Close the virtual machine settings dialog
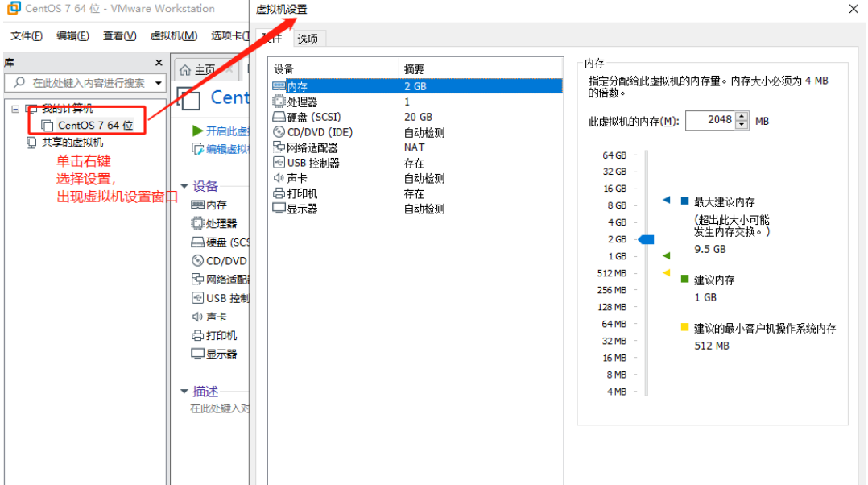The image size is (868, 485). point(854,9)
